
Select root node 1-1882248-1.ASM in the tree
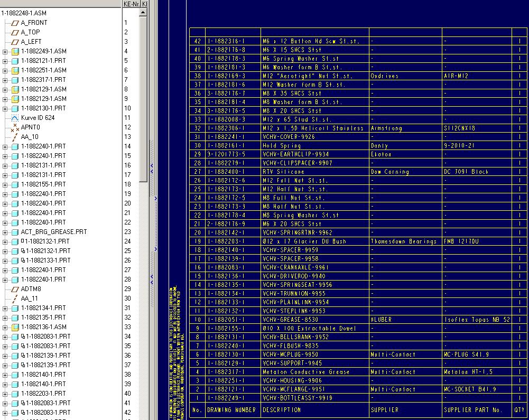click(x=24, y=13)
